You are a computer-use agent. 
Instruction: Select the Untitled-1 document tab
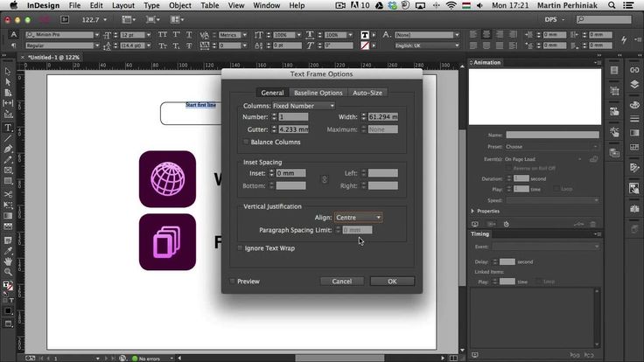click(x=53, y=58)
